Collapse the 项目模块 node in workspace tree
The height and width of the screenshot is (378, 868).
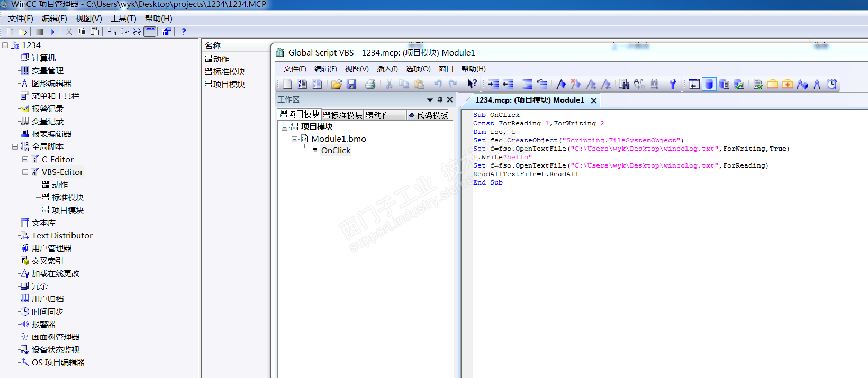[x=285, y=127]
